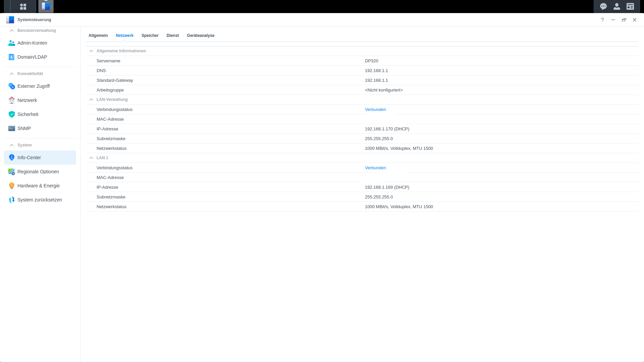Viewport: 644px width, 362px height.
Task: Switch to the Geräteanalyse tab
Action: 201,36
